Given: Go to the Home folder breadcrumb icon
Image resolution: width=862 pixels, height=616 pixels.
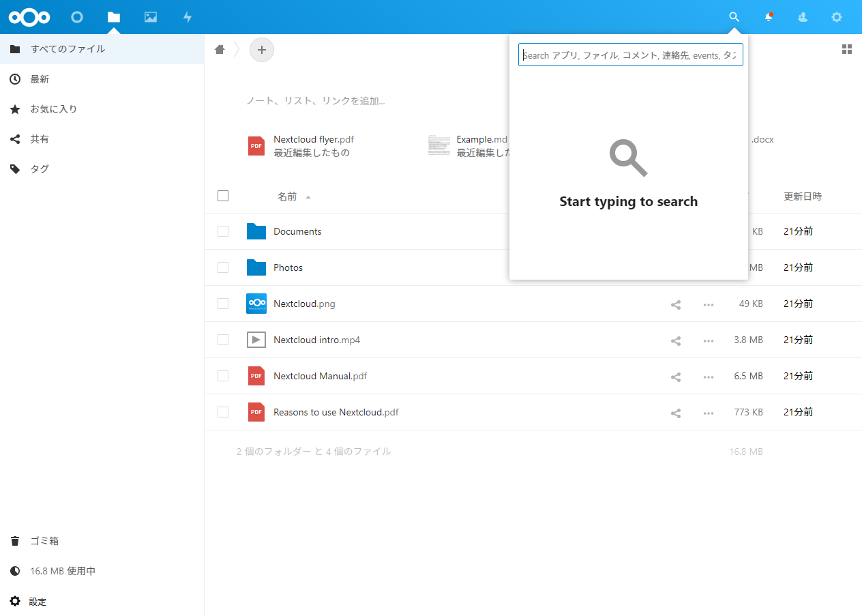Looking at the screenshot, I should 220,49.
